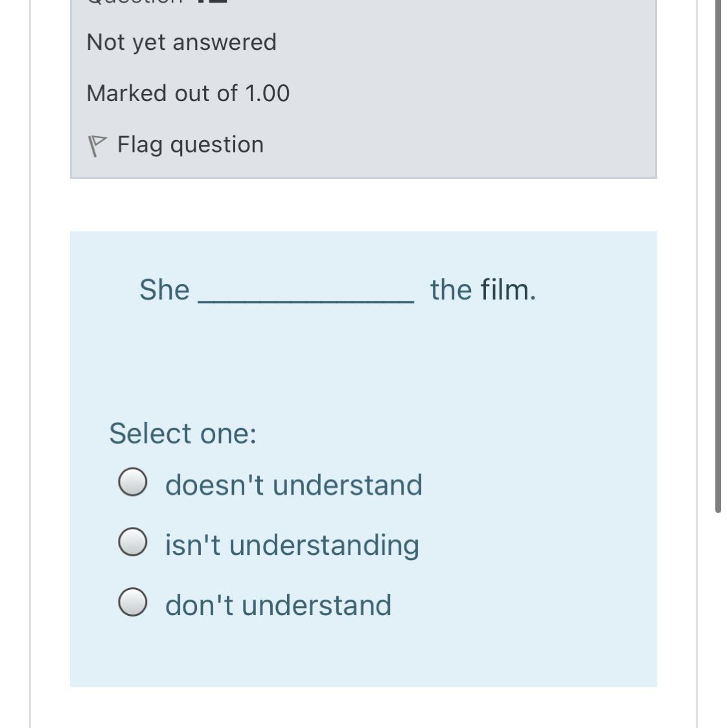This screenshot has width=727, height=728.
Task: Click the "doesn't understand" answer label text
Action: 294,485
